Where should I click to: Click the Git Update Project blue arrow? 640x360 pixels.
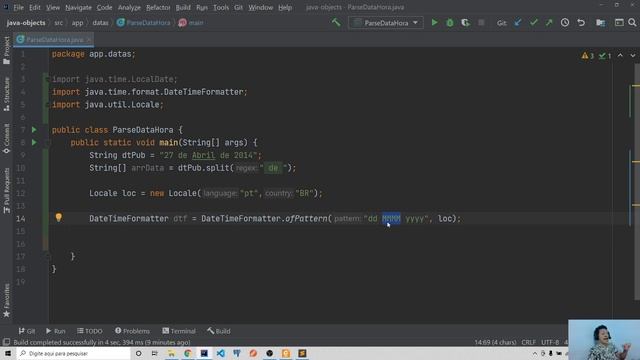518,23
